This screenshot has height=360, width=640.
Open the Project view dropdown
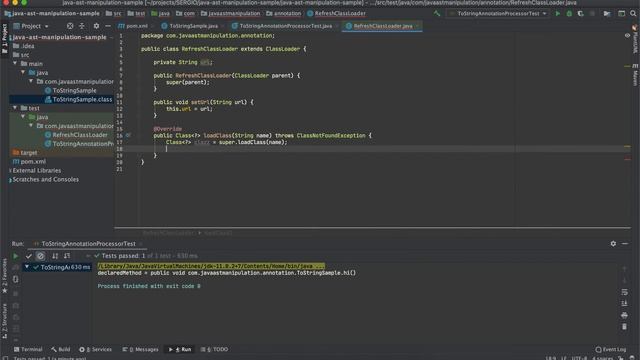pyautogui.click(x=31, y=26)
